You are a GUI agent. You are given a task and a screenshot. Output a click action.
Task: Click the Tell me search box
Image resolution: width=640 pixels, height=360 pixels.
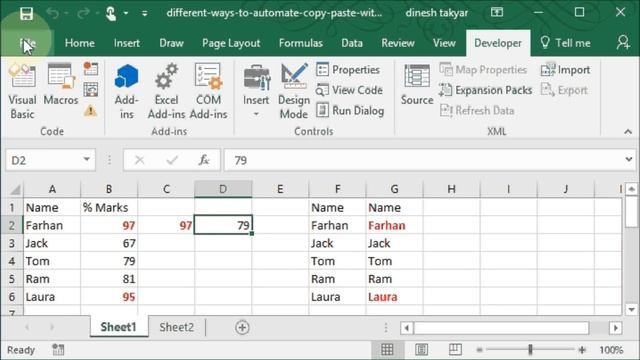click(565, 43)
